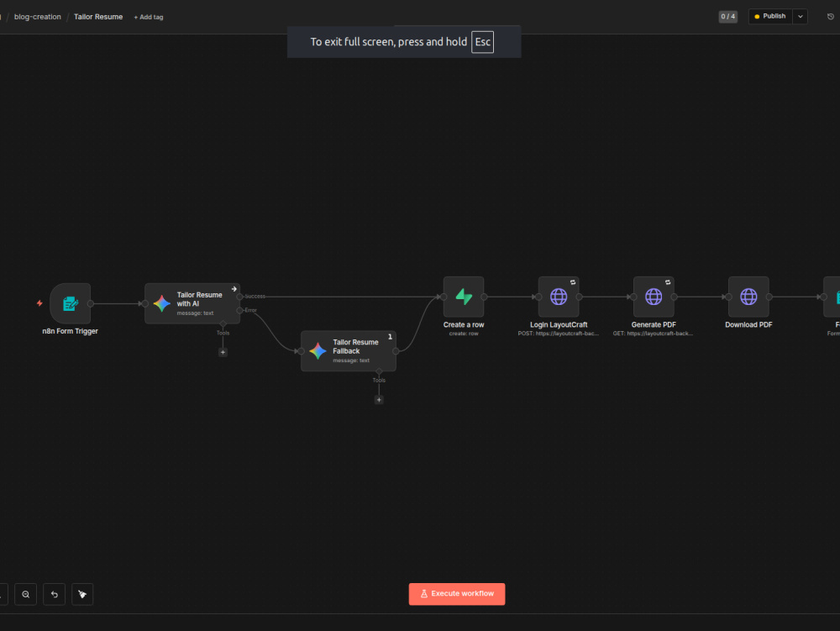Click the Tools label under Tailor Resume with AI
Screen dimensions: 840x631
223,334
